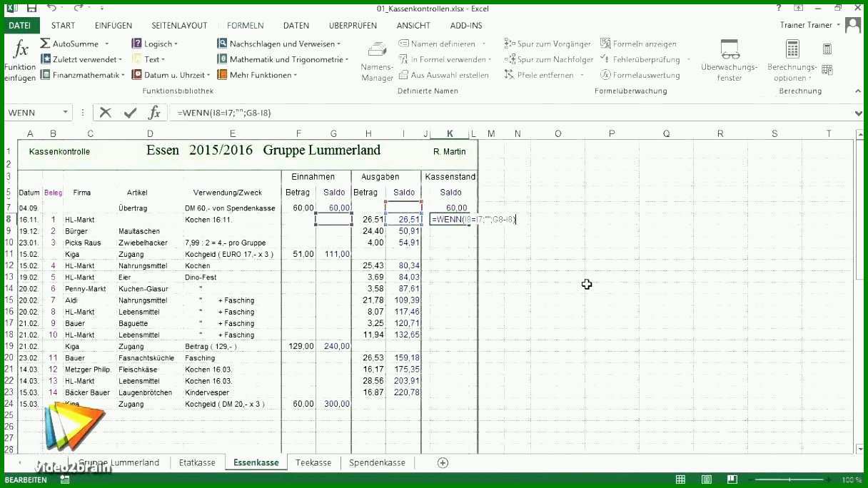Click in the formula bar input
868x488 pixels.
coord(510,113)
